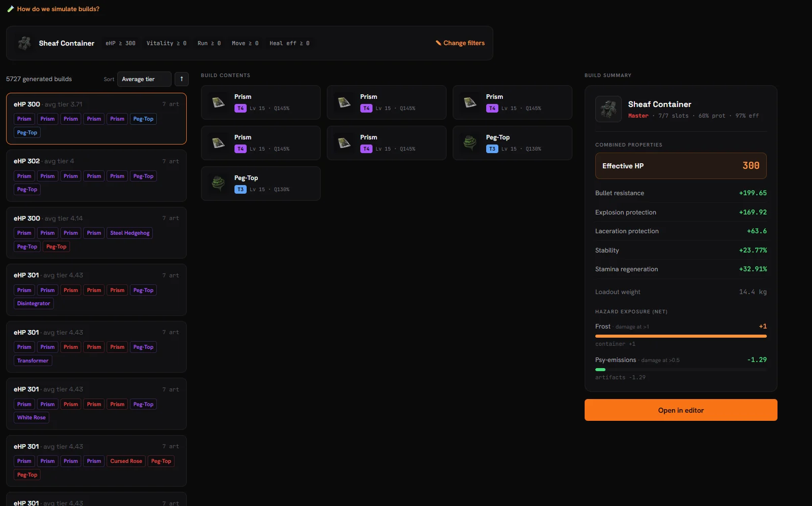Click the Sheaf Container icon in the filter bar
Screen dimensions: 812x506
coord(24,43)
